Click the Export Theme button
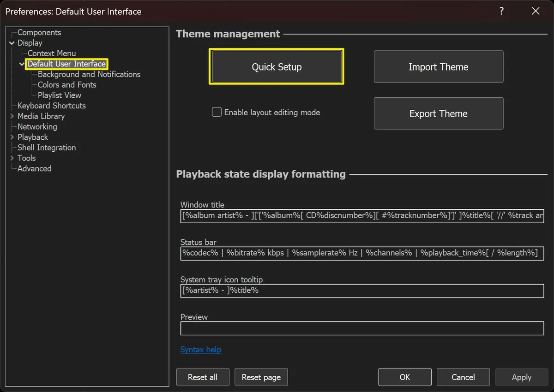Viewport: 554px width, 392px height. [439, 113]
